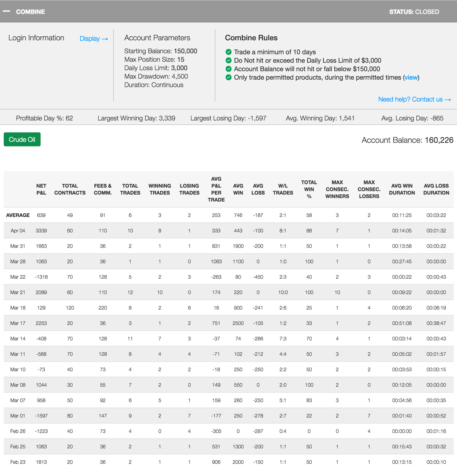
Task: Click the Display login information link
Action: (94, 39)
